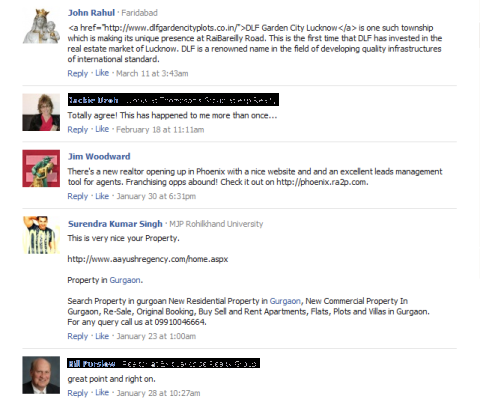Like the February 18 comment
The height and width of the screenshot is (405, 480).
pyautogui.click(x=102, y=129)
